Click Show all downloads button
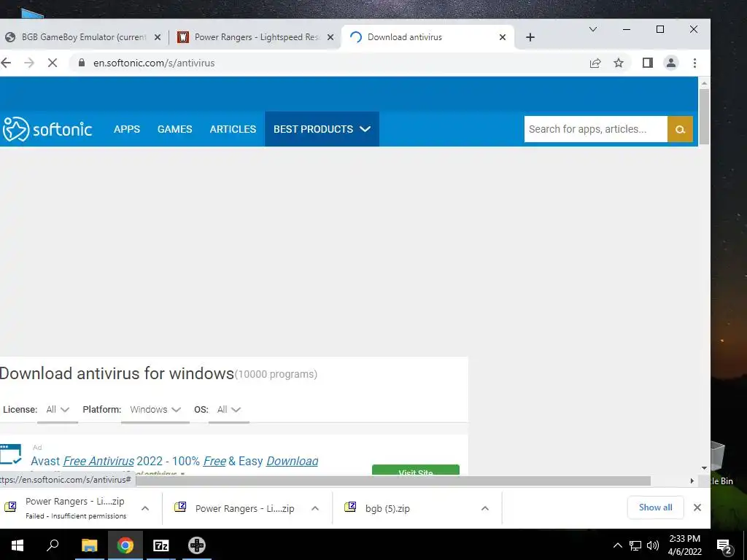Image resolution: width=747 pixels, height=560 pixels. click(x=656, y=507)
